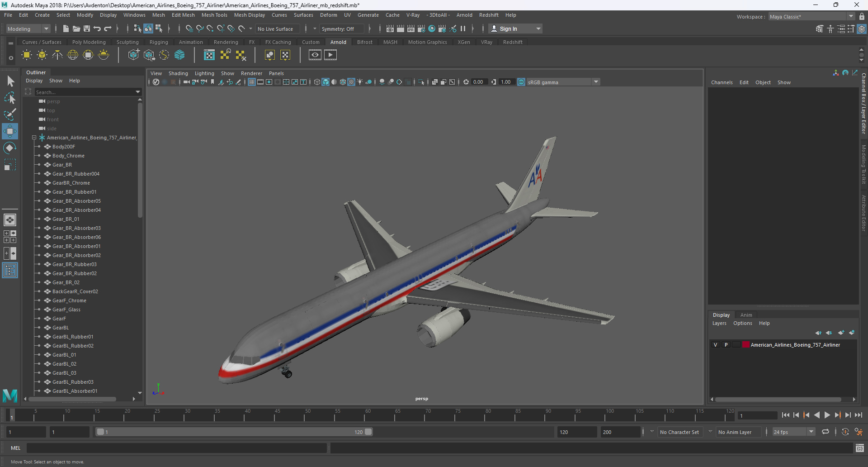868x467 pixels.
Task: Click the lock icon beside Workspace
Action: (x=862, y=16)
